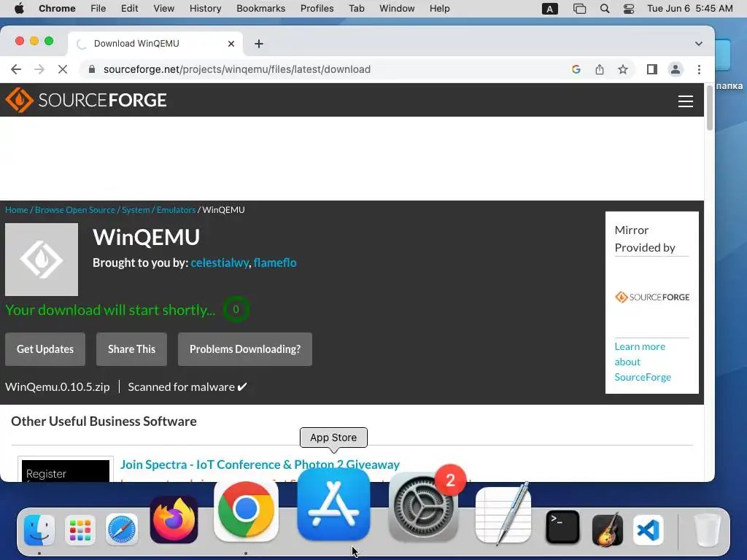Click Chrome icon in the dock

246,510
